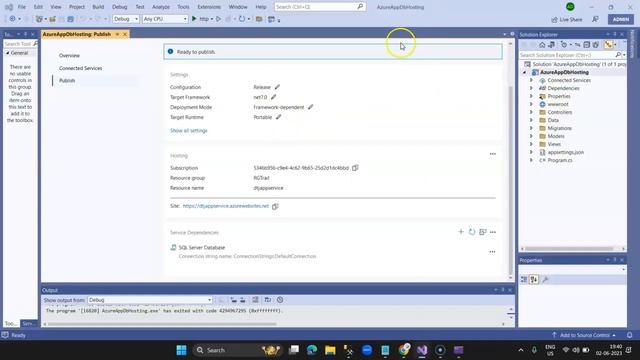Image resolution: width=640 pixels, height=360 pixels.
Task: Add a new service dependency
Action: point(461,232)
